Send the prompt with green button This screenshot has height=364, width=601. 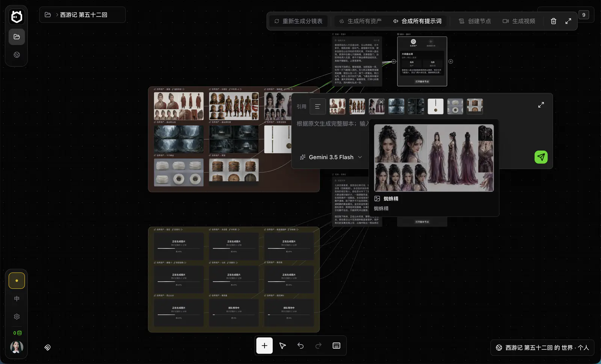click(541, 157)
